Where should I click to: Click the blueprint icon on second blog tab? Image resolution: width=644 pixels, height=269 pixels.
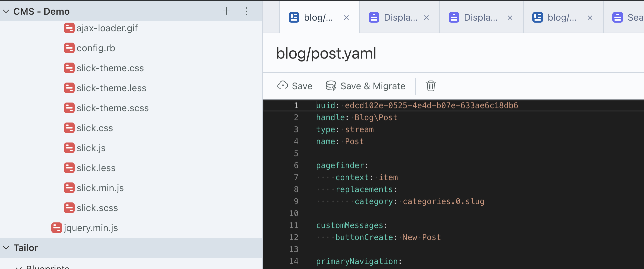coord(538,17)
